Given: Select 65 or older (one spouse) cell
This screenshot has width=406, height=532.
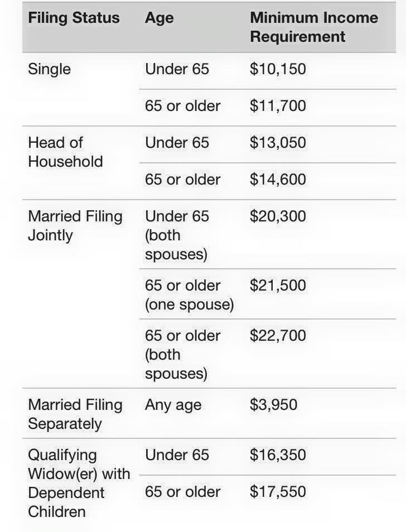Looking at the screenshot, I should pyautogui.click(x=189, y=295).
